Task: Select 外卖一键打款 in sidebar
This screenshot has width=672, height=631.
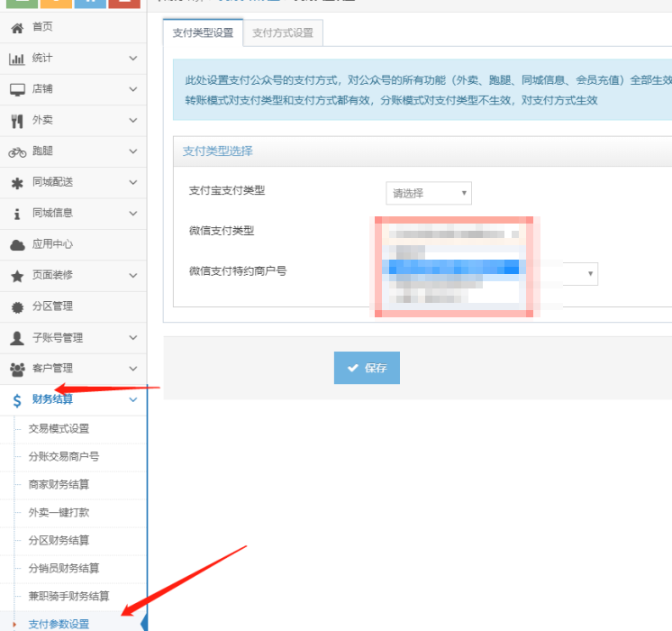Action: click(59, 513)
